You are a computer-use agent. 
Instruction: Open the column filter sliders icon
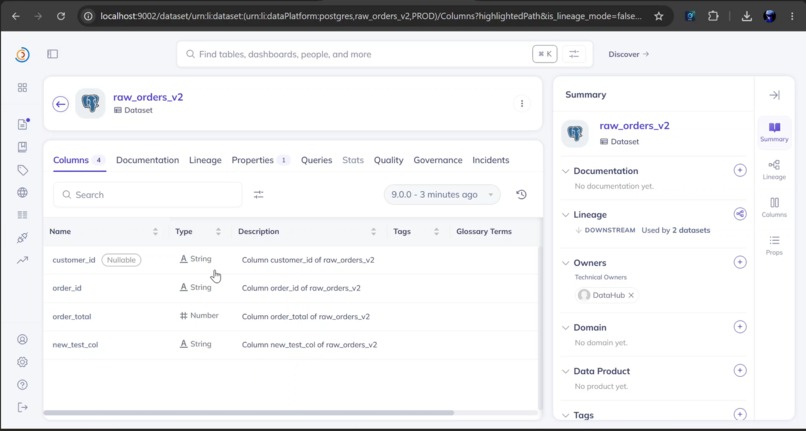[259, 194]
